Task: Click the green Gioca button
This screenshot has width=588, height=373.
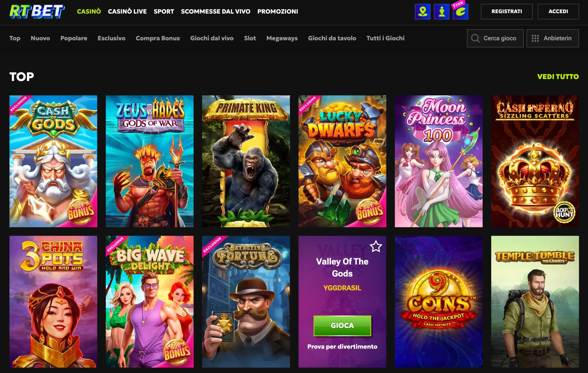Action: (342, 326)
